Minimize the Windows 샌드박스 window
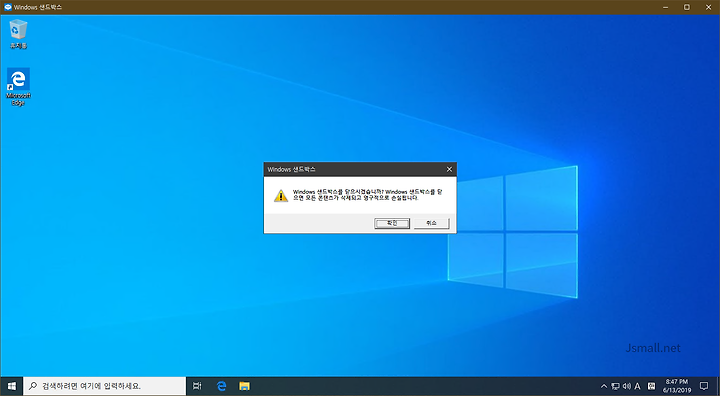This screenshot has height=396, width=720. tap(665, 7)
